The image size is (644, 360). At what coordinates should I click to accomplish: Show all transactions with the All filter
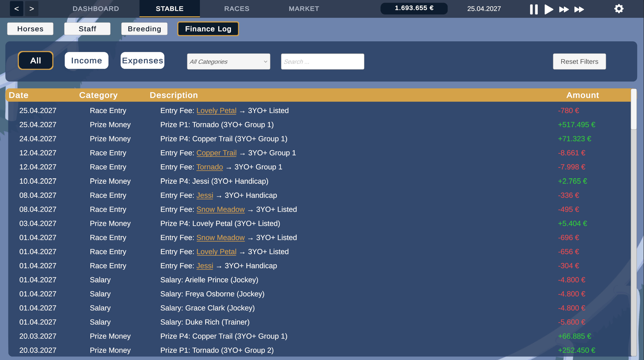[x=35, y=60]
